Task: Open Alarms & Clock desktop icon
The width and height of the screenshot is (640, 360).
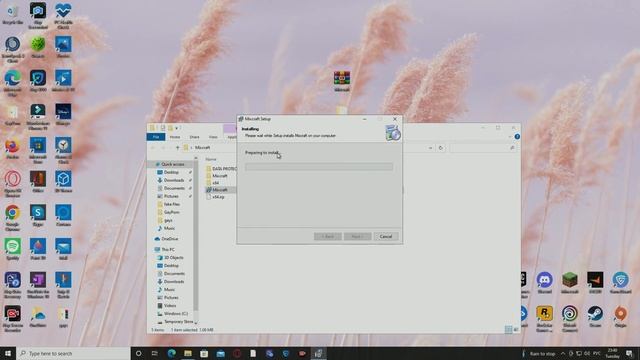Action: click(x=63, y=150)
